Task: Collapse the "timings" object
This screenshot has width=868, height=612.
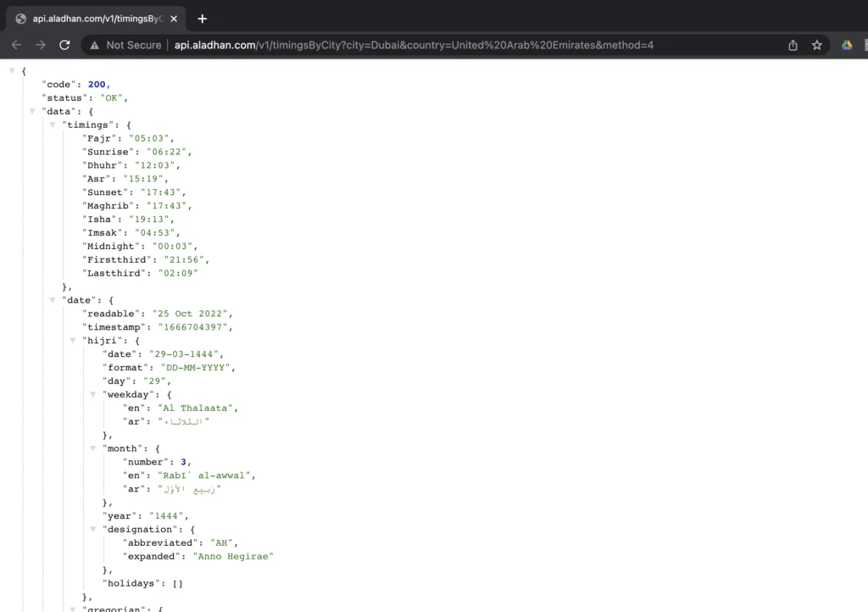Action: click(x=53, y=125)
